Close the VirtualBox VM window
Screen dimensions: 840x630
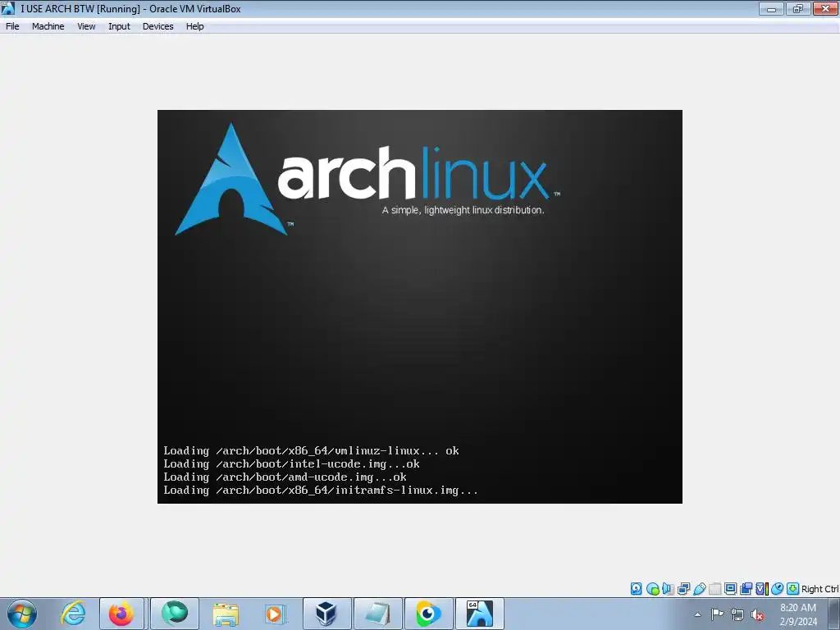tap(825, 8)
